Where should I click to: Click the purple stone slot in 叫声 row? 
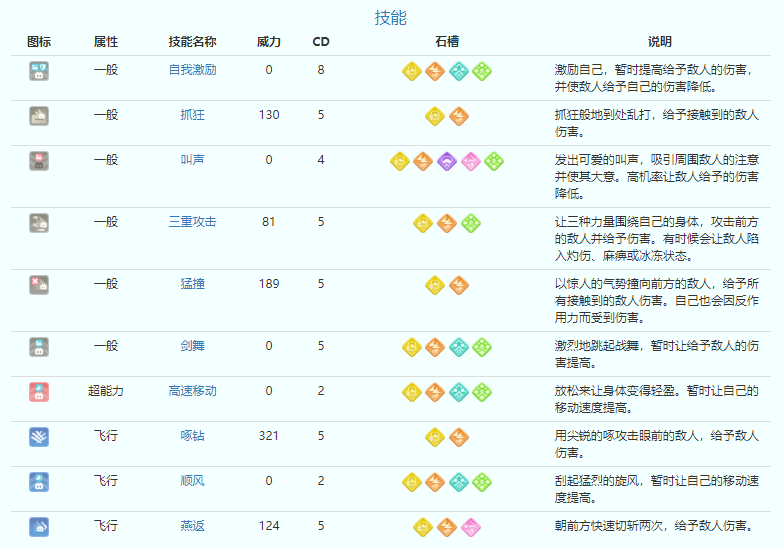pos(446,161)
